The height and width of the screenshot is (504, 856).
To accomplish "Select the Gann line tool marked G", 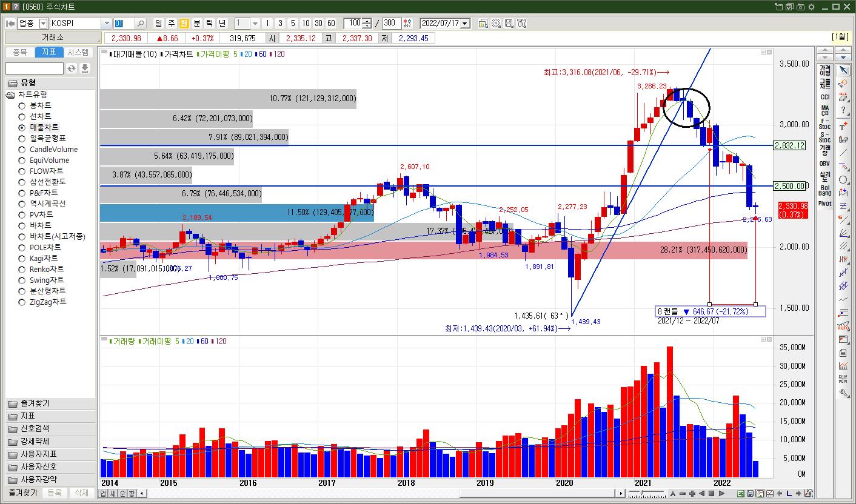I will 843,219.
